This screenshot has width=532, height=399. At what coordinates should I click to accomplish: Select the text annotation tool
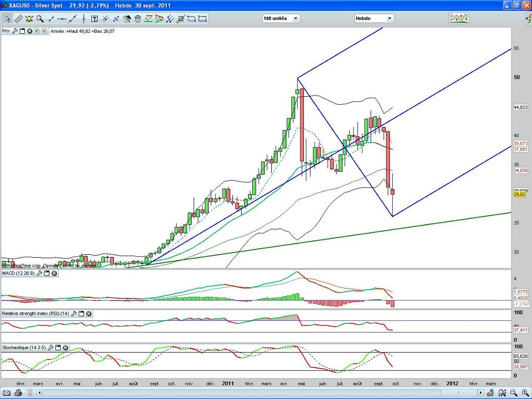[x=94, y=19]
